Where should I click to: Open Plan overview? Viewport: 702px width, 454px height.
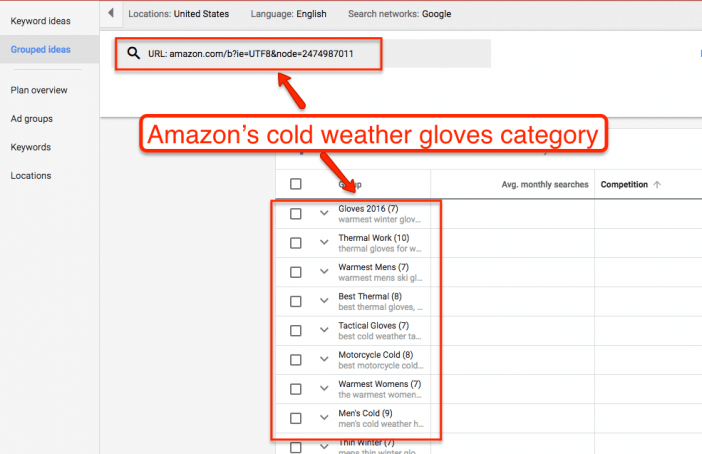[x=39, y=90]
